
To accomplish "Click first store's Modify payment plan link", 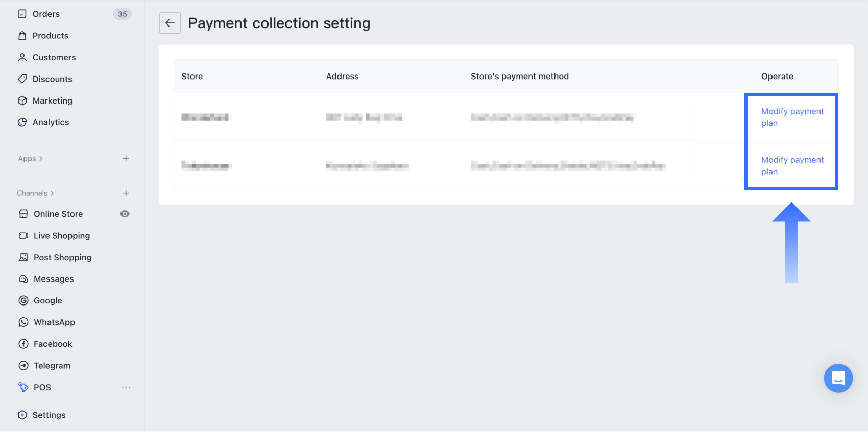I will click(x=792, y=117).
